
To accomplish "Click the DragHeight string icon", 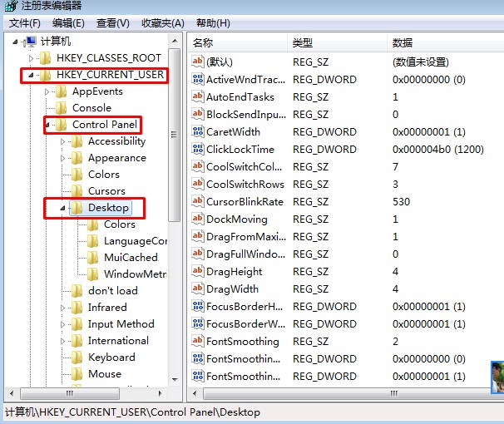I will [x=198, y=271].
